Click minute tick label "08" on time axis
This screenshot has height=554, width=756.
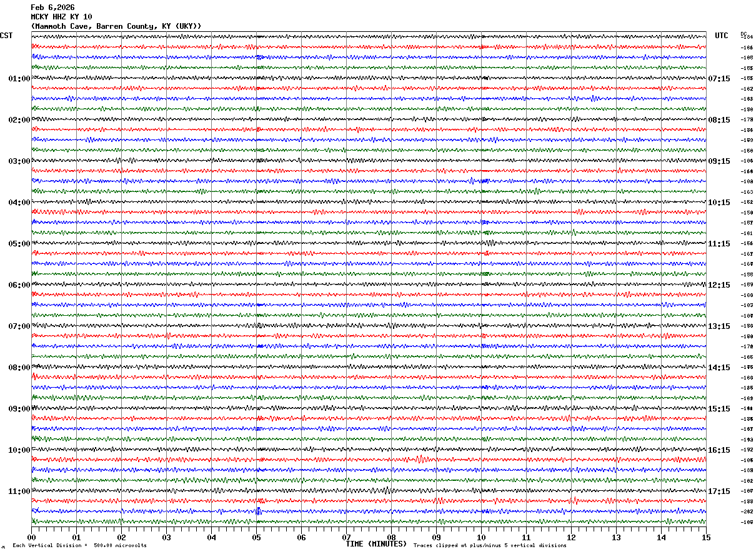click(392, 537)
